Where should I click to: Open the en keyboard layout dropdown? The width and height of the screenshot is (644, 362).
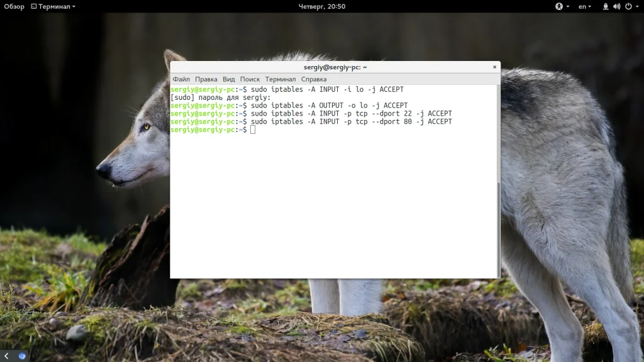[x=585, y=6]
